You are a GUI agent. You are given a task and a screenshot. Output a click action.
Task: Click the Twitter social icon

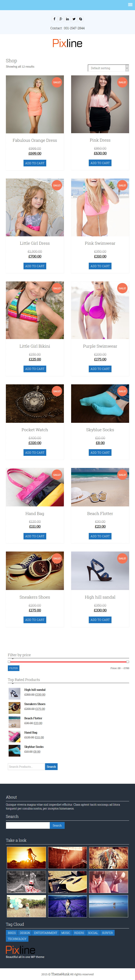(74, 19)
